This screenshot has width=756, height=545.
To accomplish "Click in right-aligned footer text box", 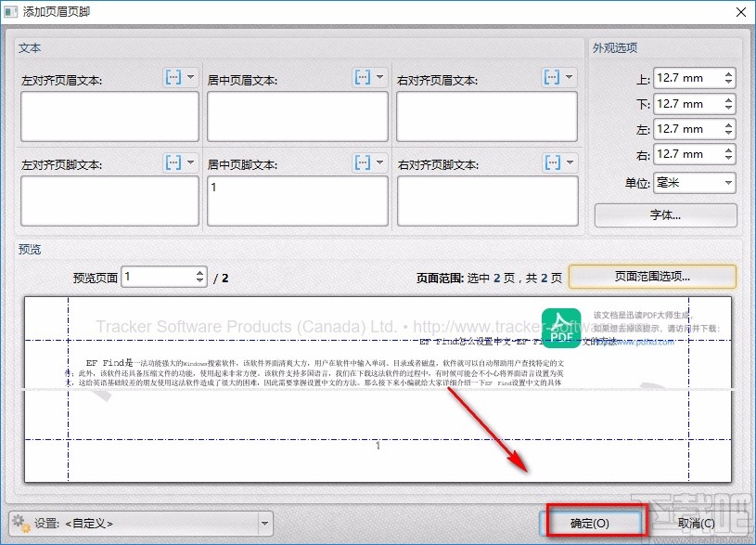I will coord(487,201).
